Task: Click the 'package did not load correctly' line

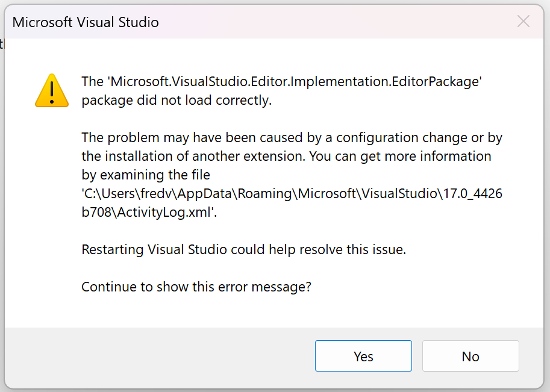Action: click(x=177, y=101)
